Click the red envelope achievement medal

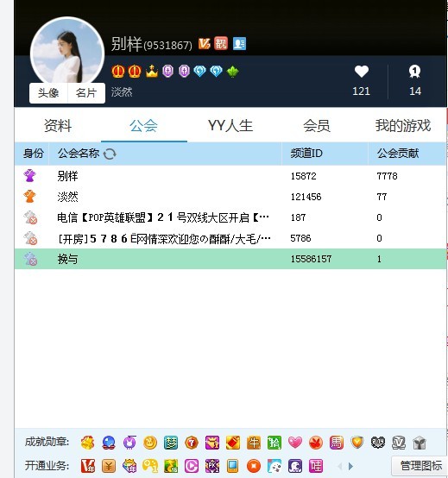pyautogui.click(x=233, y=443)
